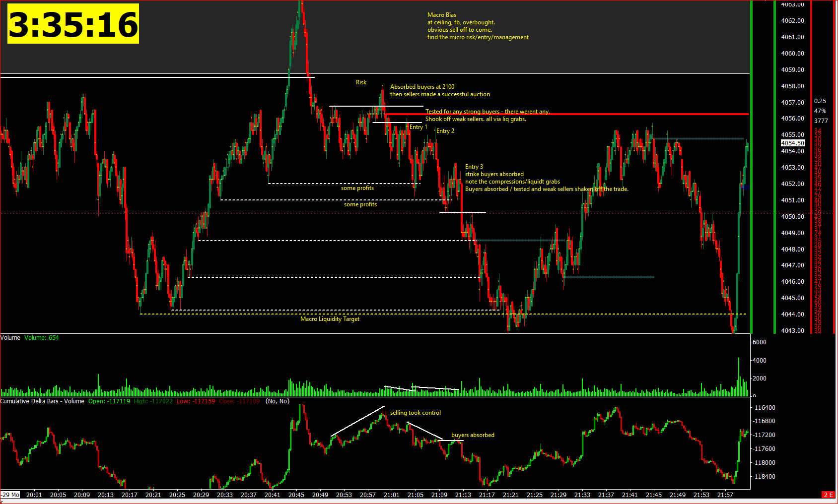Click 'strike buyers absorbed' note

tap(494, 174)
